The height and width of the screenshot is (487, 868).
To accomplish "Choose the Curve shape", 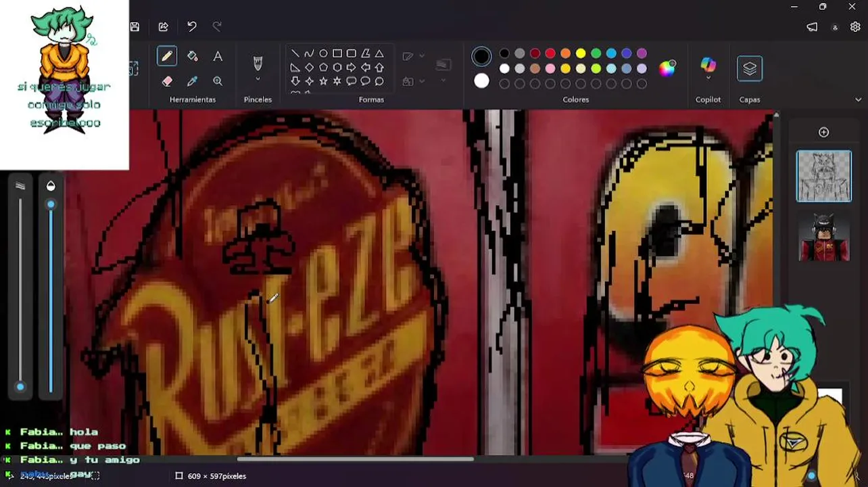I will pyautogui.click(x=309, y=53).
